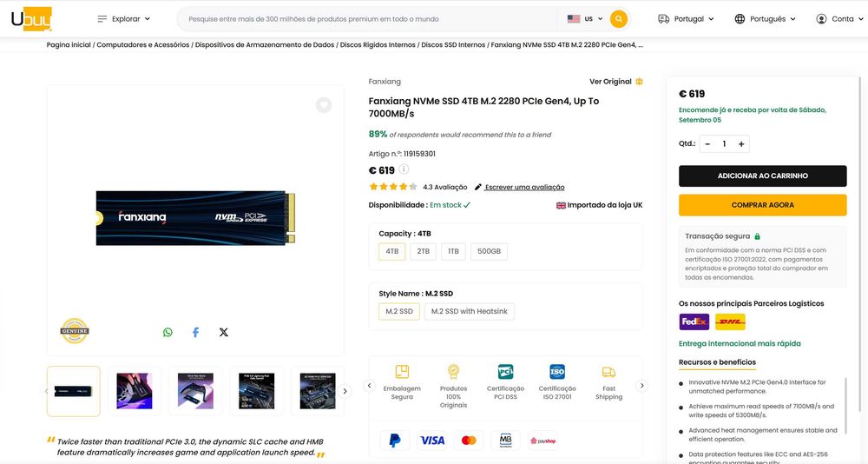The image size is (868, 464).
Task: Expand the Portugal country selector
Action: click(x=686, y=19)
